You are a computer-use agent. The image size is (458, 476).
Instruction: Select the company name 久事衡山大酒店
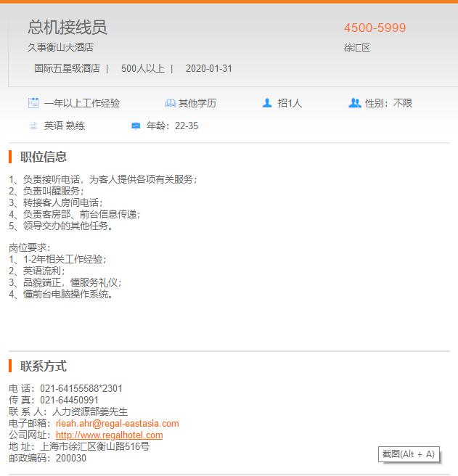point(60,47)
